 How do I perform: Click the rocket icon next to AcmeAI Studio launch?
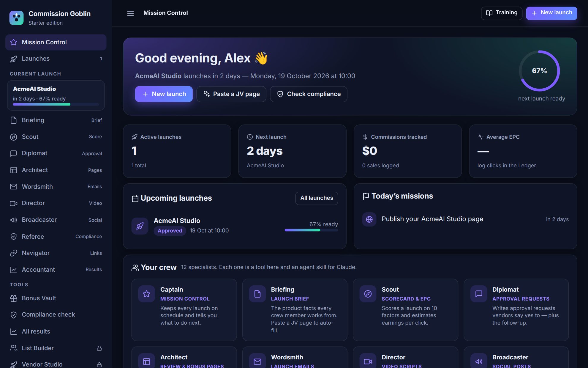140,226
